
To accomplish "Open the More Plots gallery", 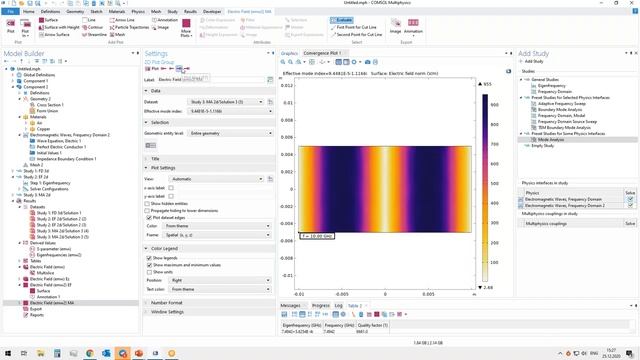I will click(186, 28).
